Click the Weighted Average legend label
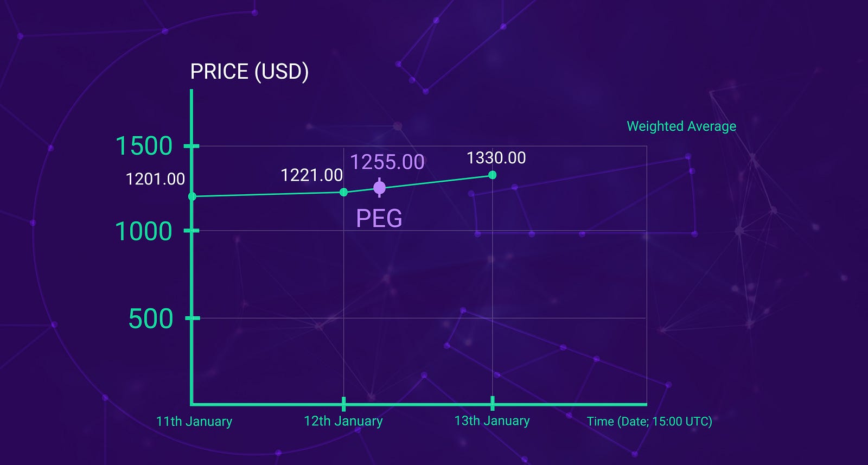The height and width of the screenshot is (465, 868). (x=681, y=126)
